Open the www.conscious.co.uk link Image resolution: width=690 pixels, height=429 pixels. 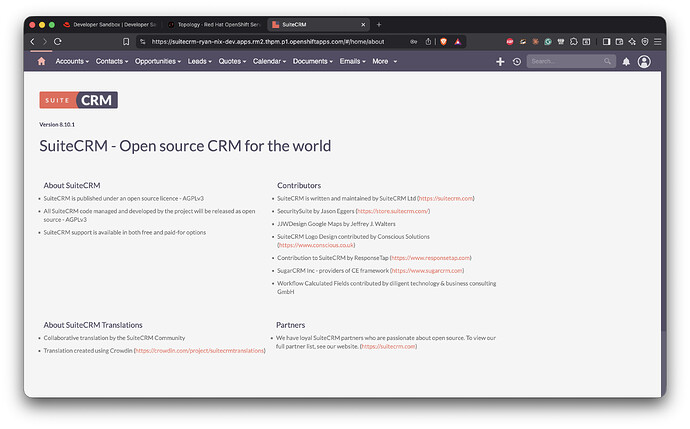(316, 245)
